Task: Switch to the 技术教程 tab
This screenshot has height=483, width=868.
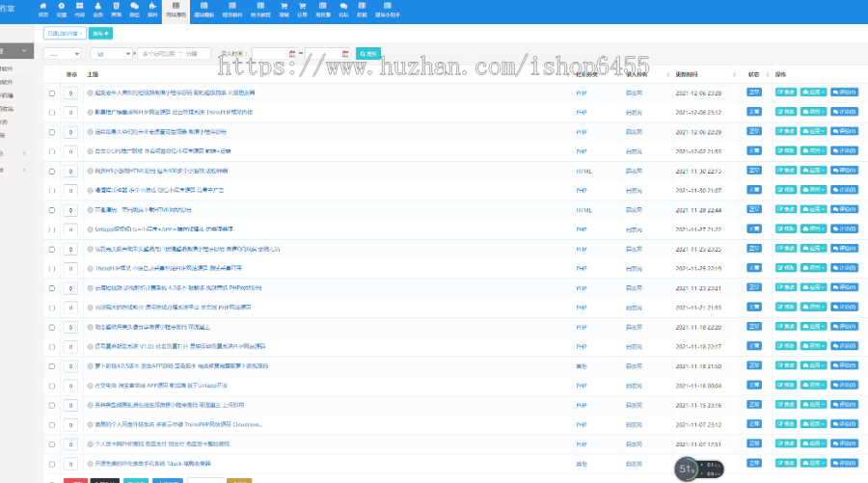Action: tap(260, 10)
